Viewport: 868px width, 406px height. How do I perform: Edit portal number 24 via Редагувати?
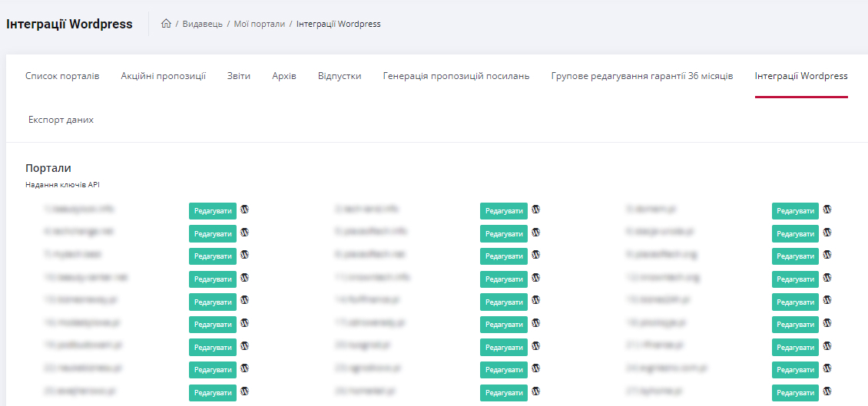tap(796, 369)
